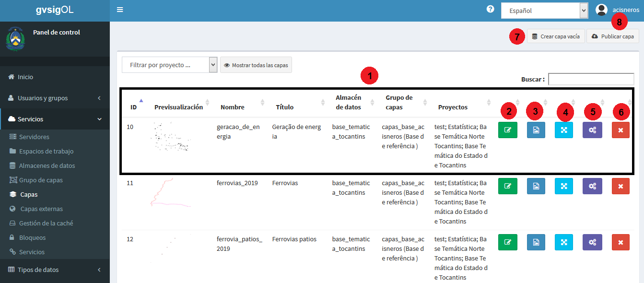Expand Tipos de datos menu
This screenshot has height=283, width=644.
click(55, 270)
